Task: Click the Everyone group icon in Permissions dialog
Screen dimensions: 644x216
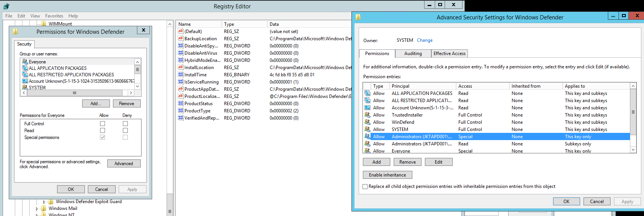Action: 25,61
